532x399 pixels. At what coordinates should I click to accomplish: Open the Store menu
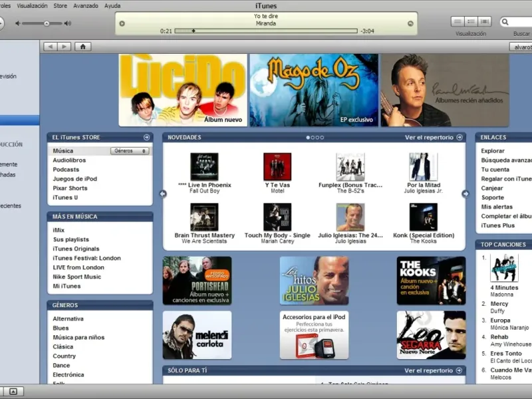point(61,6)
